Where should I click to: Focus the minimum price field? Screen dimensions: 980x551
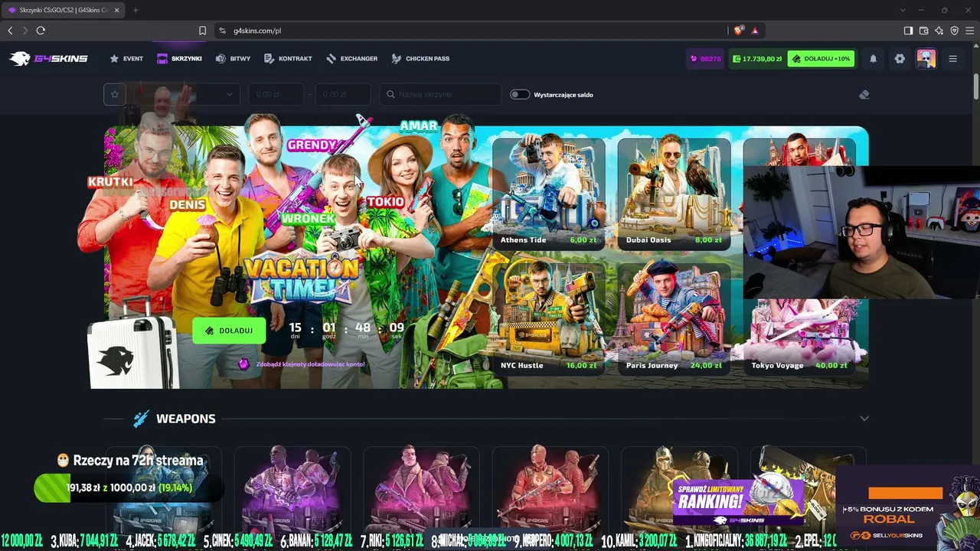tap(276, 94)
